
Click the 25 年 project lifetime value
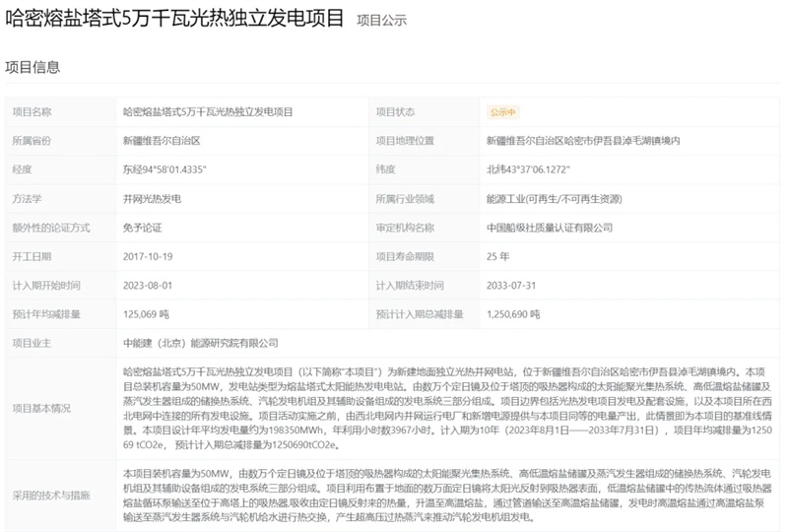click(499, 256)
